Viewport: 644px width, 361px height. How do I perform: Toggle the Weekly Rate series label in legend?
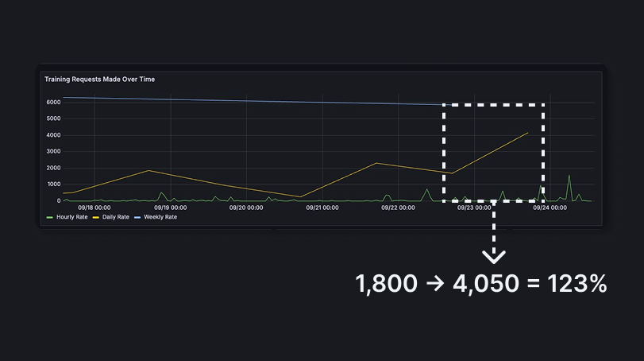coord(160,216)
